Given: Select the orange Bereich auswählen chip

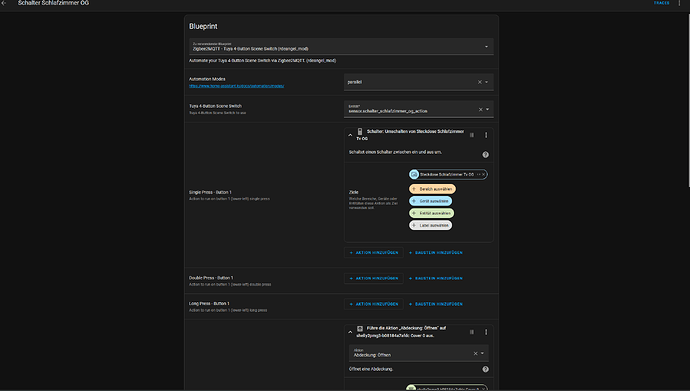Looking at the screenshot, I should pos(432,189).
